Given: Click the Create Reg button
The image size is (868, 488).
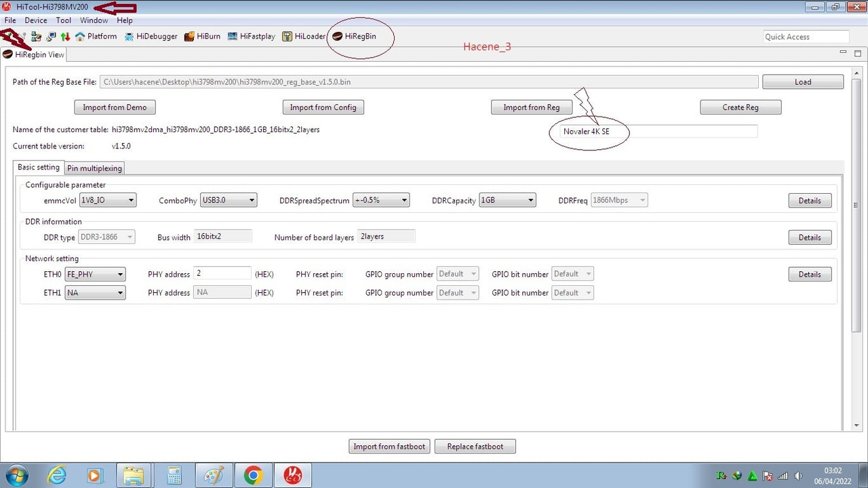Looking at the screenshot, I should tap(741, 107).
